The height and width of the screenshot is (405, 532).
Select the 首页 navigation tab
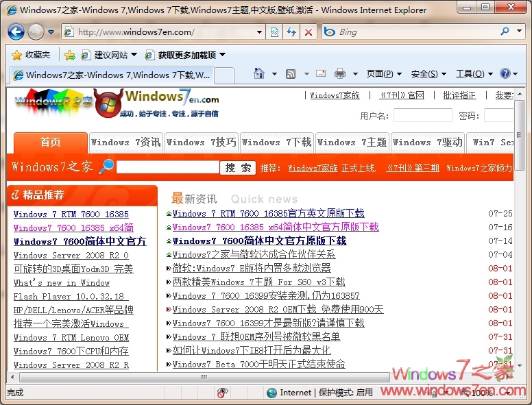tap(51, 142)
